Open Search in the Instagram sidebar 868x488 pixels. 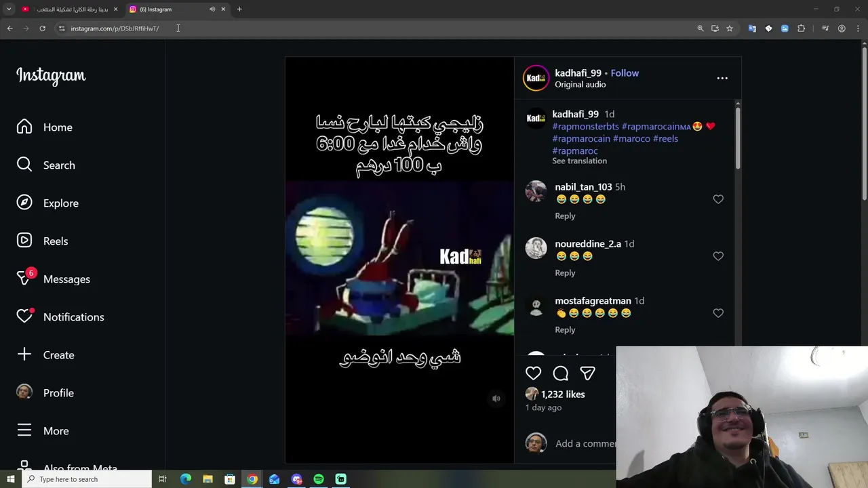tap(45, 165)
